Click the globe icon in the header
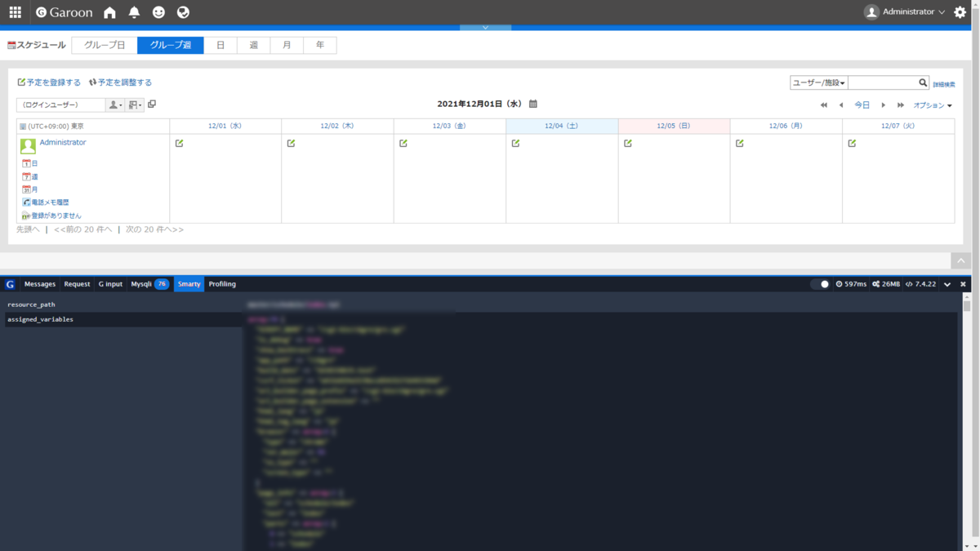 click(x=183, y=12)
